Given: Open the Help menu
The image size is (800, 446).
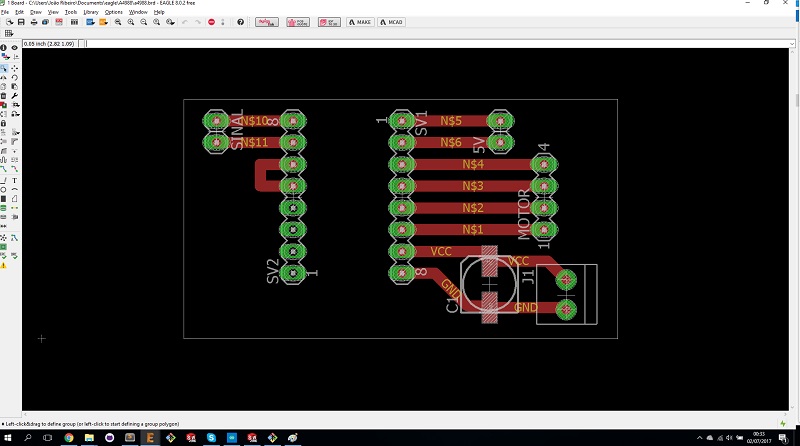Looking at the screenshot, I should click(x=159, y=12).
